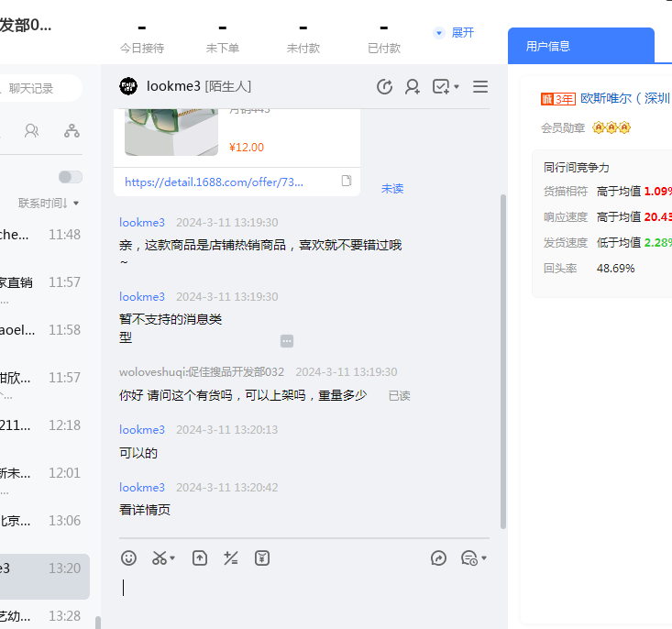Copy the 1688 product link icon
Viewport: 672px width, 629px height.
347,182
